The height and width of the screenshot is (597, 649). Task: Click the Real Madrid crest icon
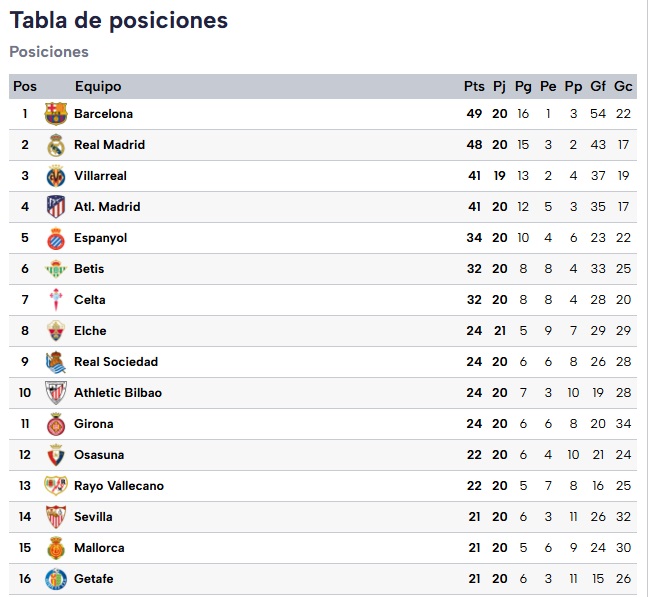point(56,145)
